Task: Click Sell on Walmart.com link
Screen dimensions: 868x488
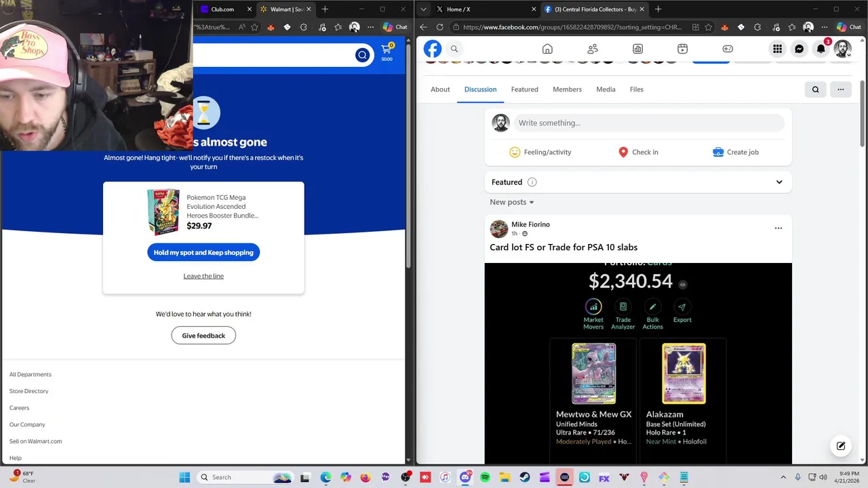Action: point(35,441)
